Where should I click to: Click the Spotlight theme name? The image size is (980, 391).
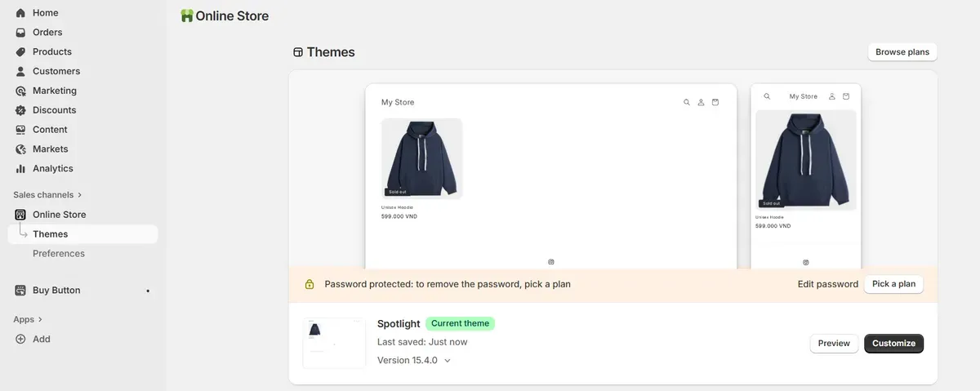coord(399,324)
